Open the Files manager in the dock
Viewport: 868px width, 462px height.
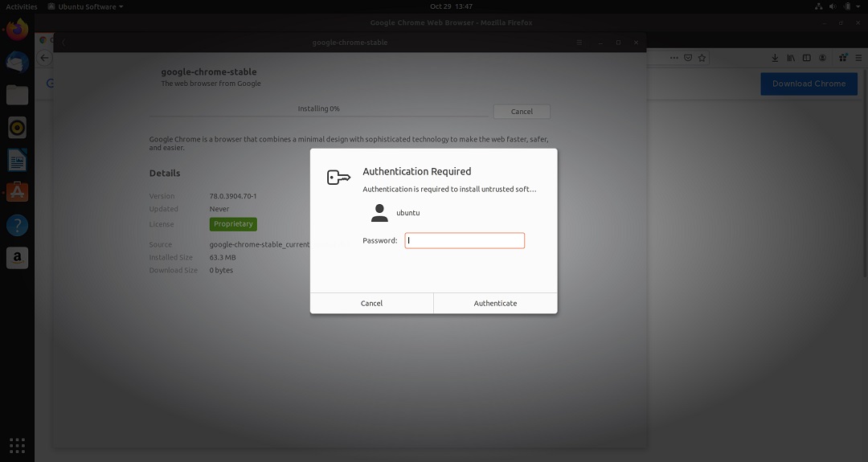[x=17, y=95]
